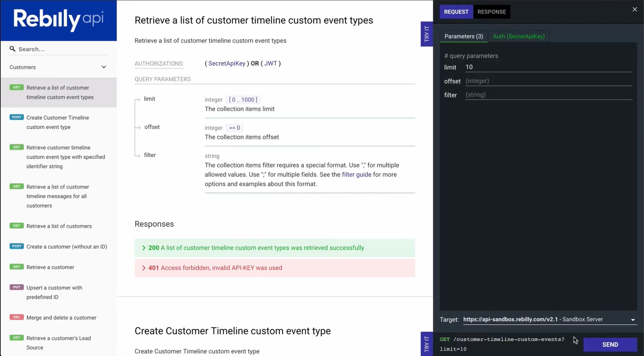This screenshot has width=644, height=356.
Task: Expand the Customers sidebar section
Action: pos(103,67)
